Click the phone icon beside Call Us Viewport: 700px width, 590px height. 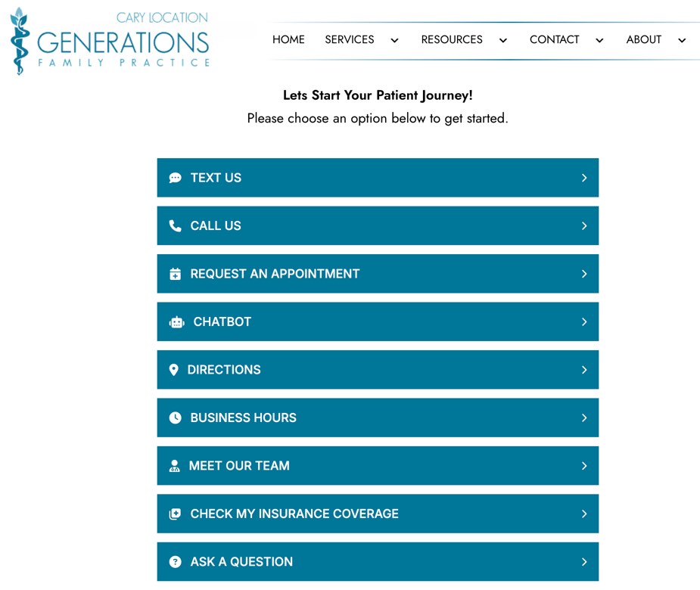click(x=175, y=226)
